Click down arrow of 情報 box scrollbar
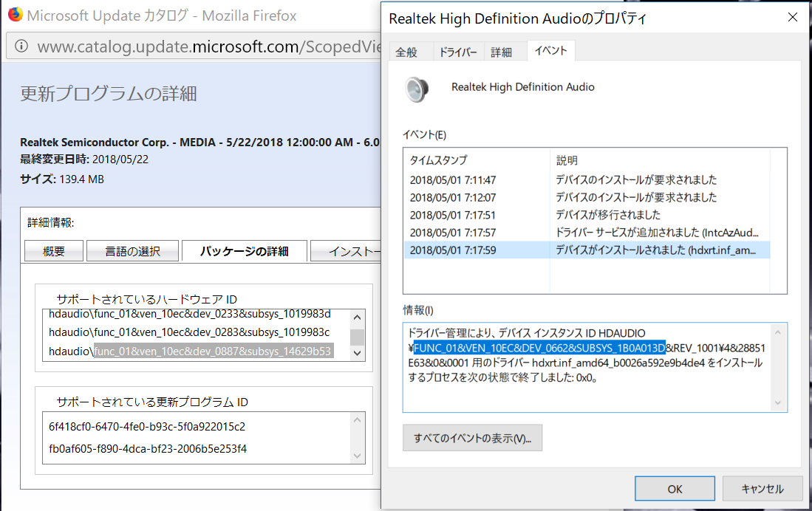This screenshot has width=812, height=511. point(778,402)
